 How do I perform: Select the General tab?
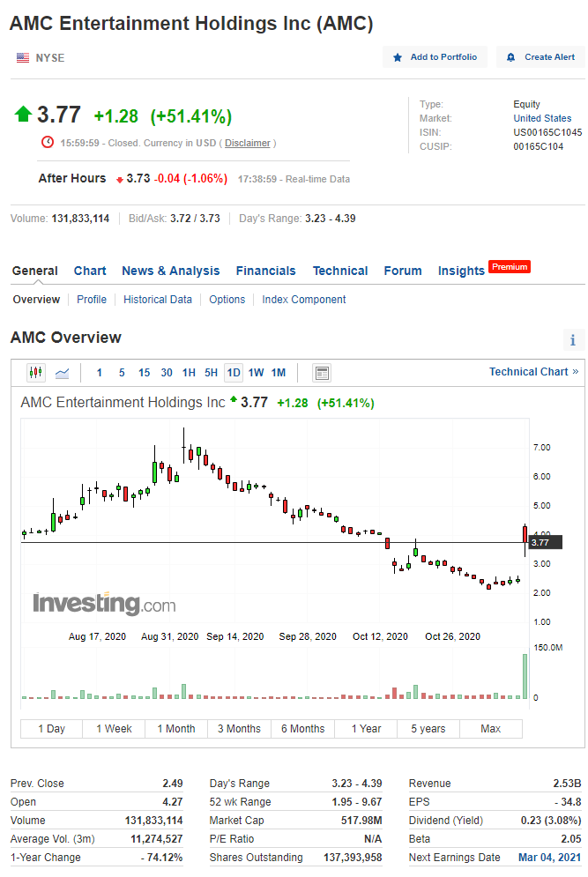(x=34, y=271)
